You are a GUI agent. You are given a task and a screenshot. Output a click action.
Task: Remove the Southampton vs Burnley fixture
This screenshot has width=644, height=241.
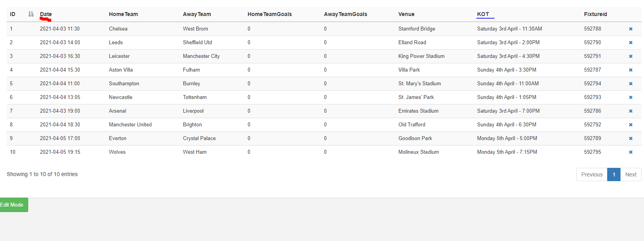(x=631, y=84)
